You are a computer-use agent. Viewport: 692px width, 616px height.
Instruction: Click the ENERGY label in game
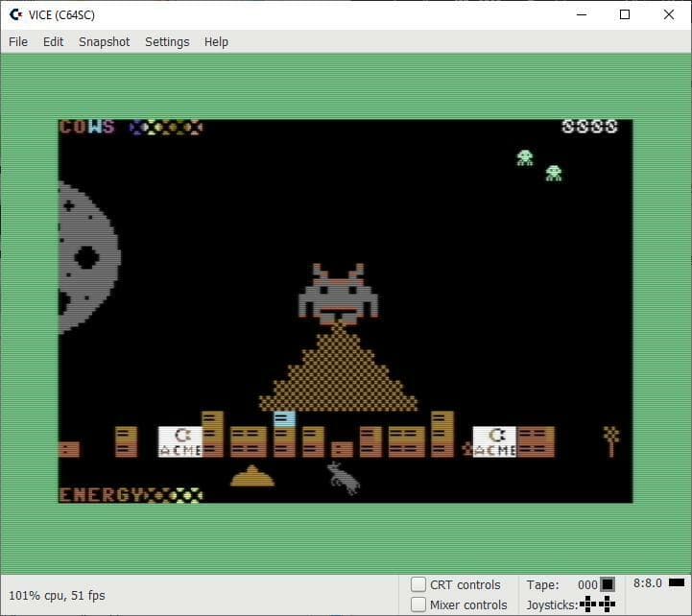(101, 495)
